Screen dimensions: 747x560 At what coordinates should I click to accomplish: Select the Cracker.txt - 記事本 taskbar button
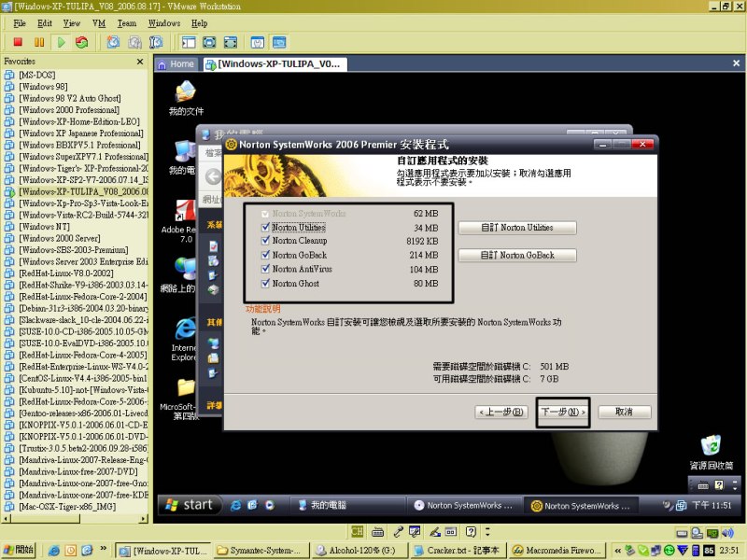[x=458, y=551]
